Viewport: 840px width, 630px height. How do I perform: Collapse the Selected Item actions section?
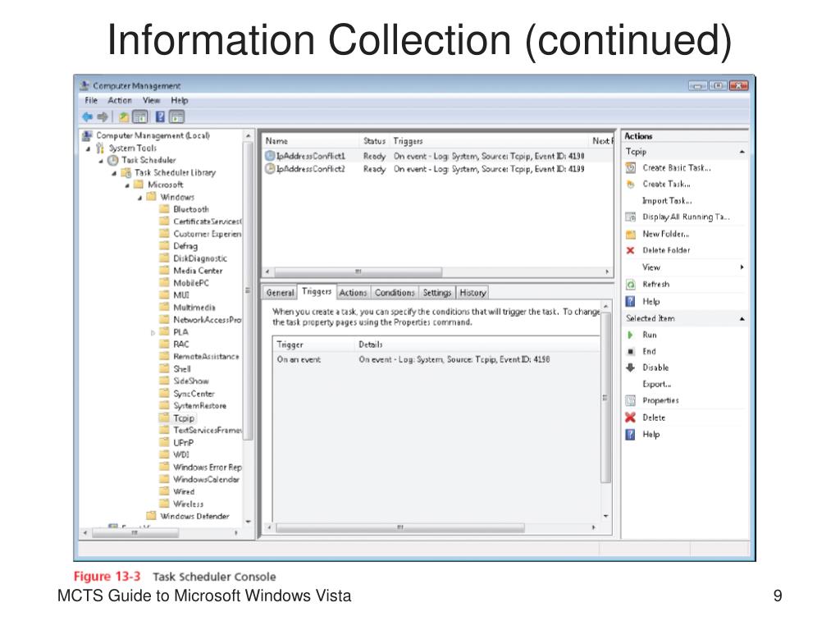742,319
